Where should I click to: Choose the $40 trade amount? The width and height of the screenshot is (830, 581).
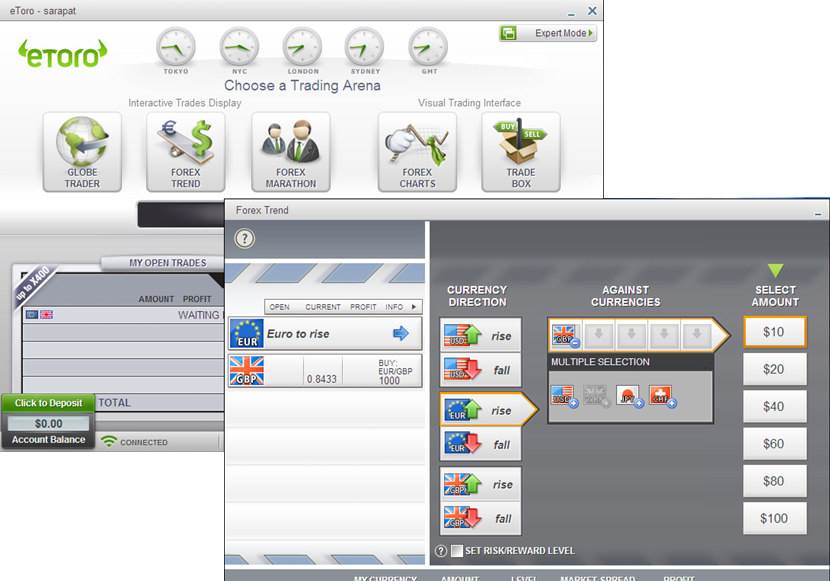pos(775,407)
